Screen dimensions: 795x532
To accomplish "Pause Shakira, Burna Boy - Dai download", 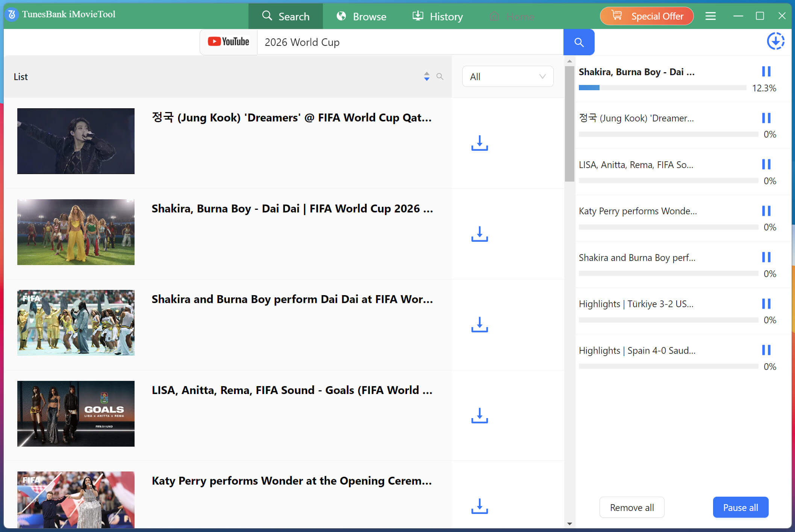I will 766,71.
